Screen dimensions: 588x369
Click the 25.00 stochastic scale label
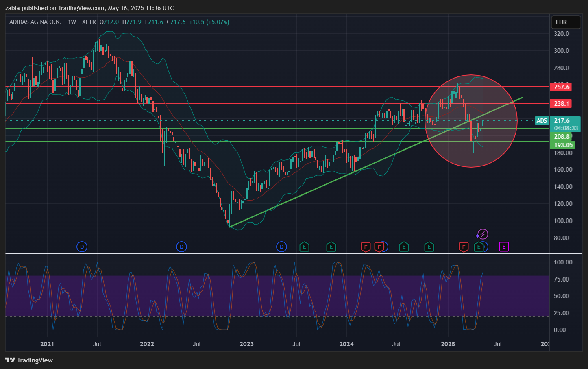562,313
